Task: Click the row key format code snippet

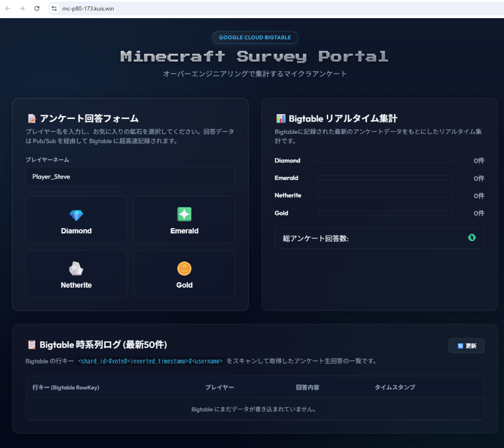Action: pyautogui.click(x=150, y=361)
